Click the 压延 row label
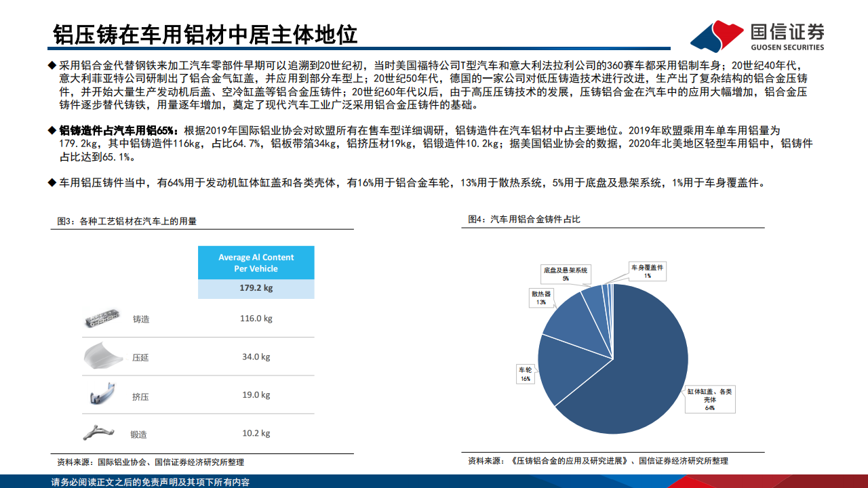Image resolution: width=868 pixels, height=488 pixels. [x=141, y=357]
